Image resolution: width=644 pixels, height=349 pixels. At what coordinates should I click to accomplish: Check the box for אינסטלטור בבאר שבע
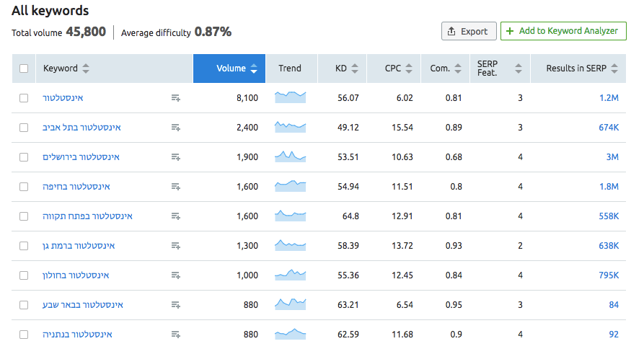pos(24,305)
